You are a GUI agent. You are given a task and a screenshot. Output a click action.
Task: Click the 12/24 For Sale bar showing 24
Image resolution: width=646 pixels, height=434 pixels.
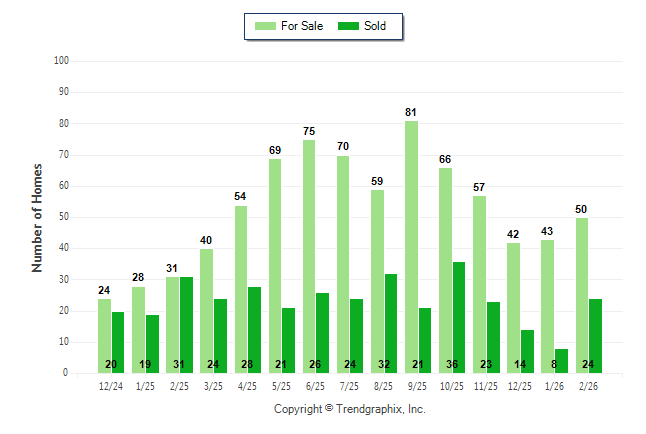coord(104,335)
